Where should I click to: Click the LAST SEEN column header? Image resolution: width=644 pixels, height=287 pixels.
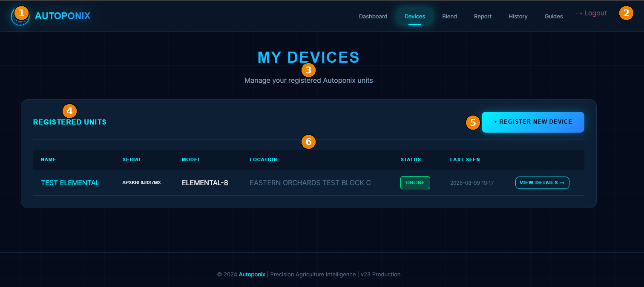point(465,159)
